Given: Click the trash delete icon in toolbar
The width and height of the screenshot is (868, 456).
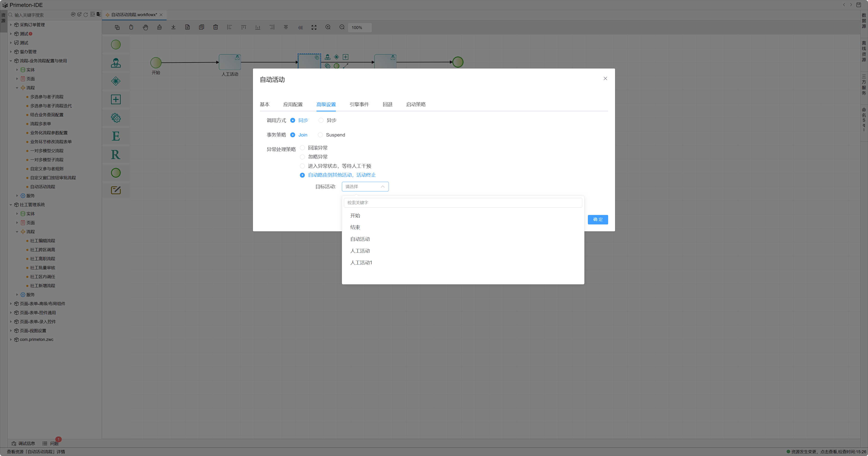Looking at the screenshot, I should (216, 27).
